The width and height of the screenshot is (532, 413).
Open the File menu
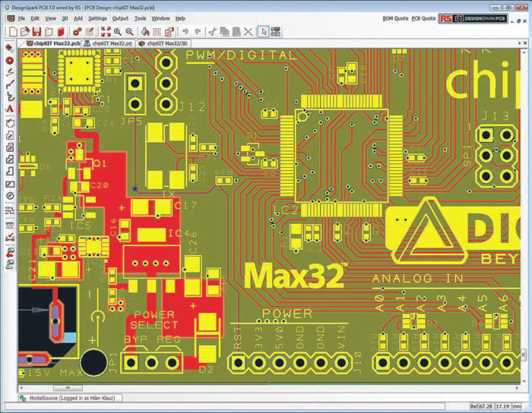(21, 19)
